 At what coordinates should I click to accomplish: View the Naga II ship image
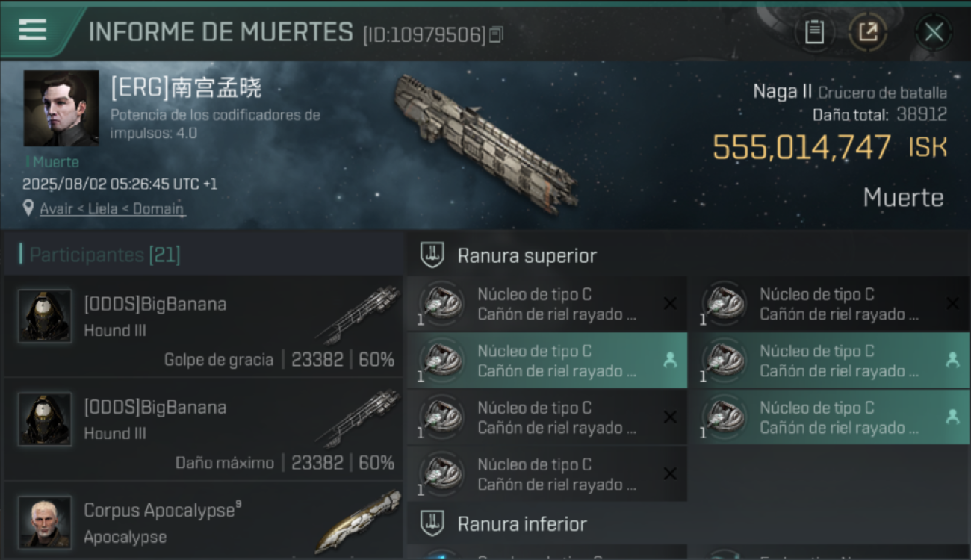point(487,142)
